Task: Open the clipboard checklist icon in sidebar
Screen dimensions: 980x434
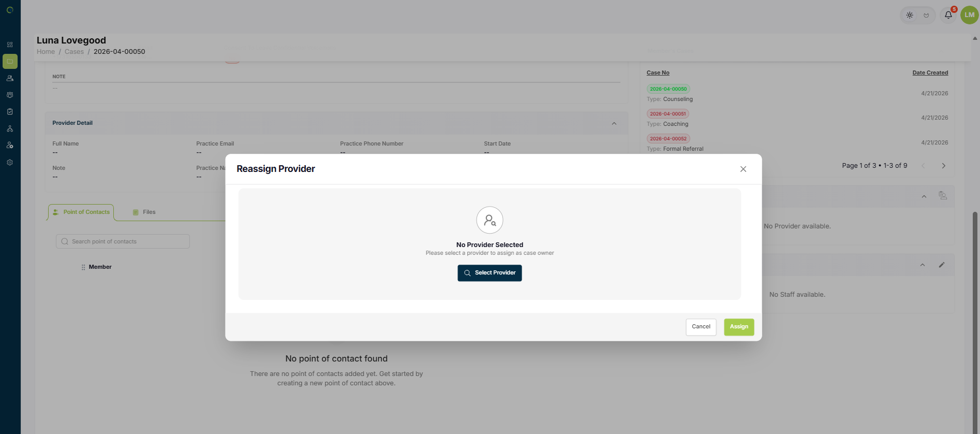Action: pyautogui.click(x=10, y=111)
